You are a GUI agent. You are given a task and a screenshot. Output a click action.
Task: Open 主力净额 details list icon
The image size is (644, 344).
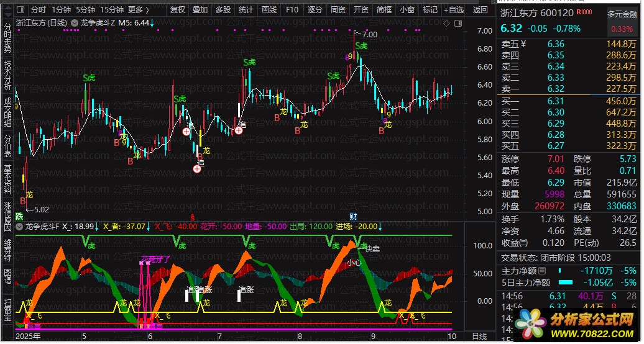pos(542,271)
